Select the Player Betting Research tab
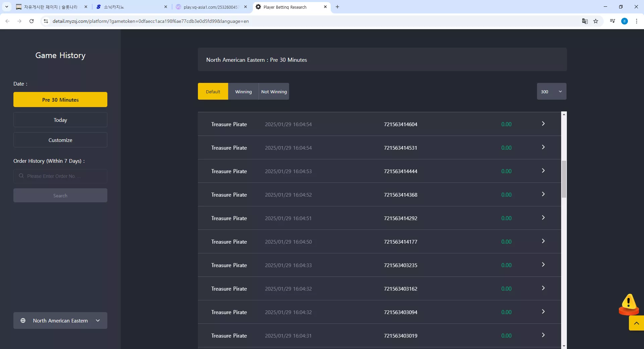The width and height of the screenshot is (644, 349). [291, 7]
